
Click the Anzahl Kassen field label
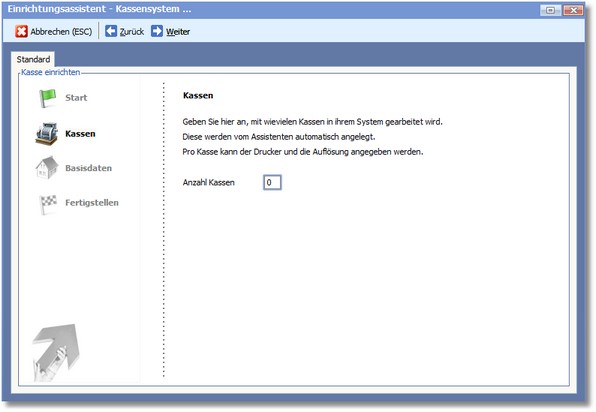pos(209,182)
